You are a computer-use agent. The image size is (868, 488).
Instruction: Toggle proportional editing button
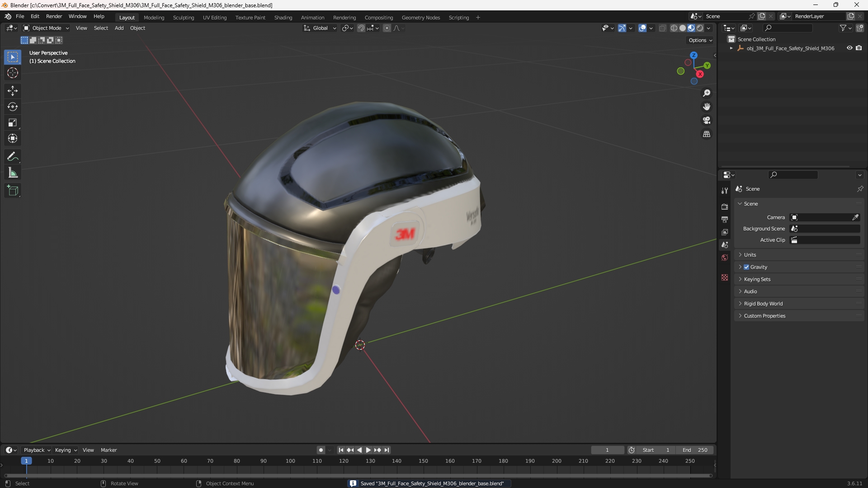click(387, 28)
